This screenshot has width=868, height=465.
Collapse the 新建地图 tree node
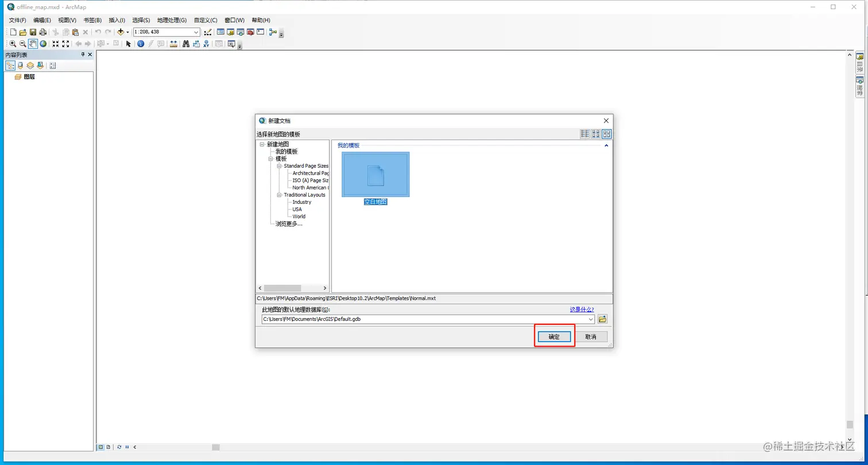262,144
